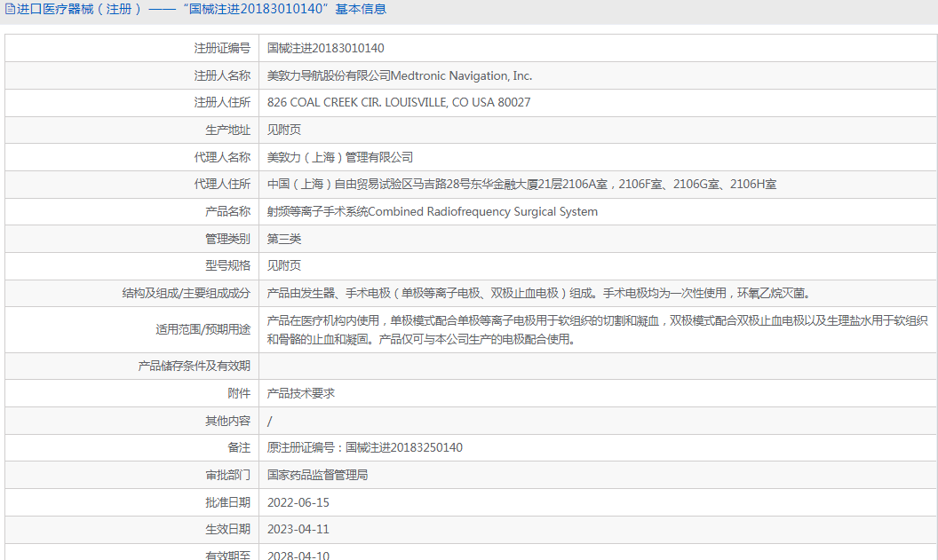938x560 pixels.
Task: Click 见附页 value in 型号规格 row
Action: (284, 265)
